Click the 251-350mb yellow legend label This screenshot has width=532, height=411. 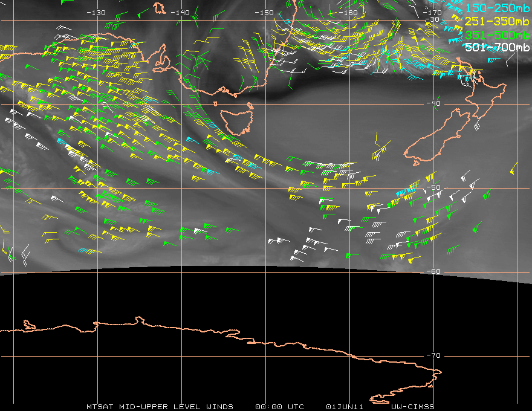point(498,21)
